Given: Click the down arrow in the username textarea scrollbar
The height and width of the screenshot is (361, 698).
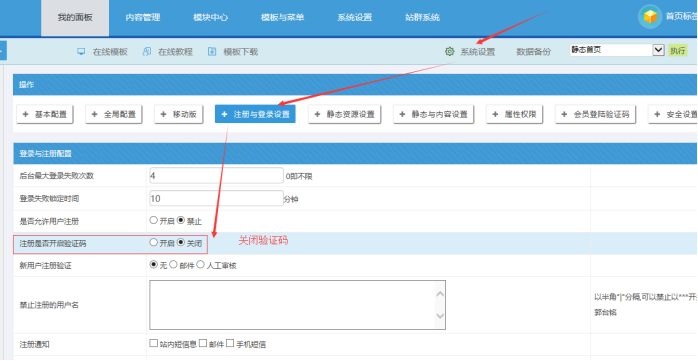Looking at the screenshot, I should [x=440, y=315].
